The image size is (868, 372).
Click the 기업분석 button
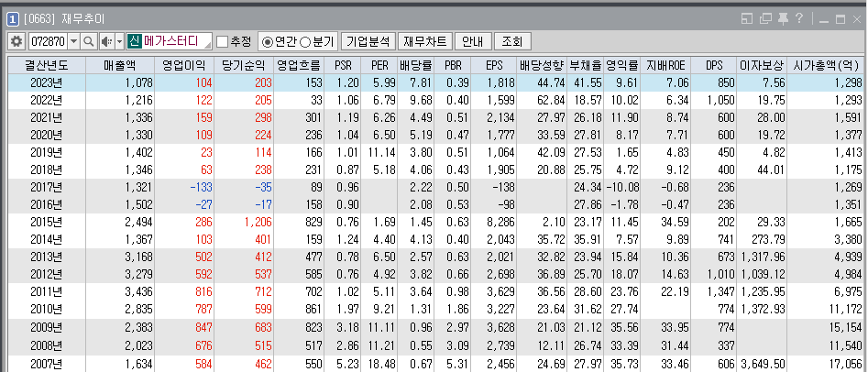pos(368,41)
